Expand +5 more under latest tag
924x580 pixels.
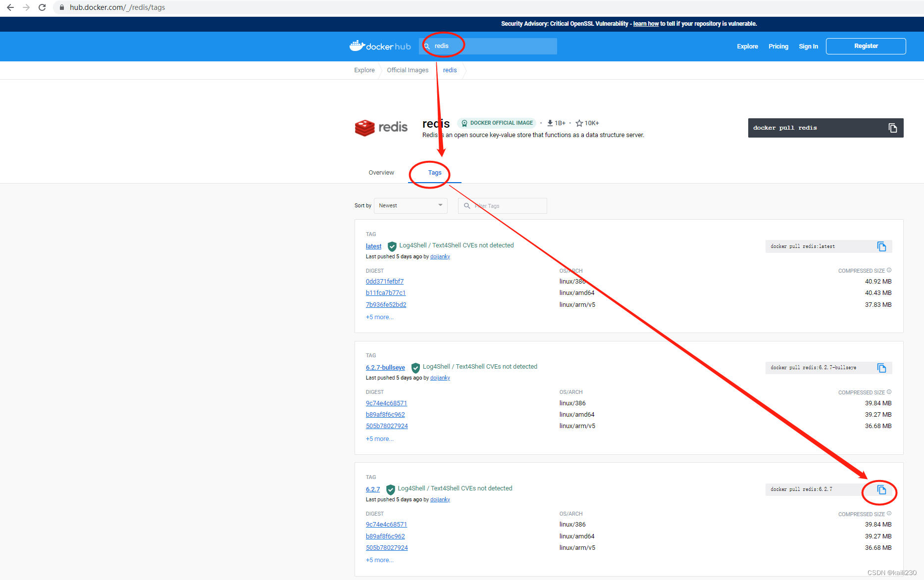[379, 317]
